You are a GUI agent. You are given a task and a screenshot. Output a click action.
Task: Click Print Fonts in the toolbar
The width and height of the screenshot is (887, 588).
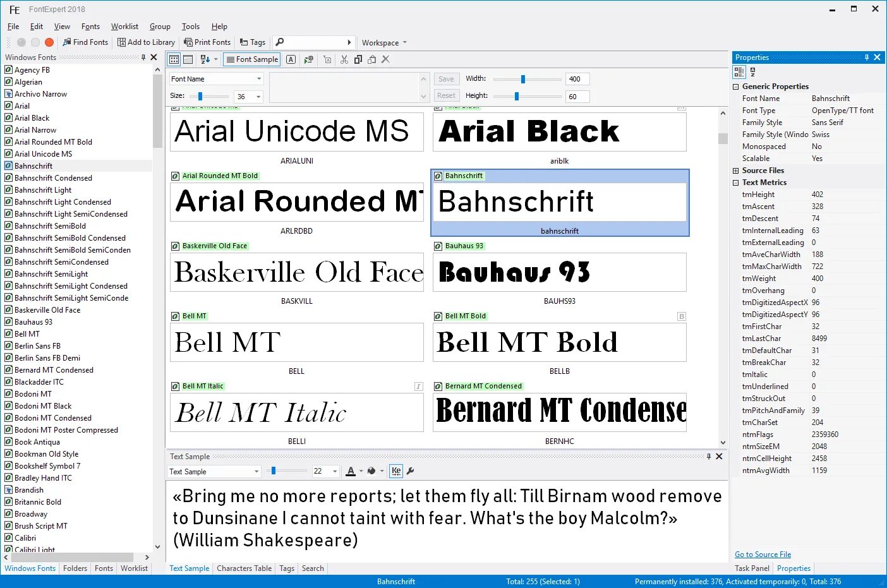(207, 42)
